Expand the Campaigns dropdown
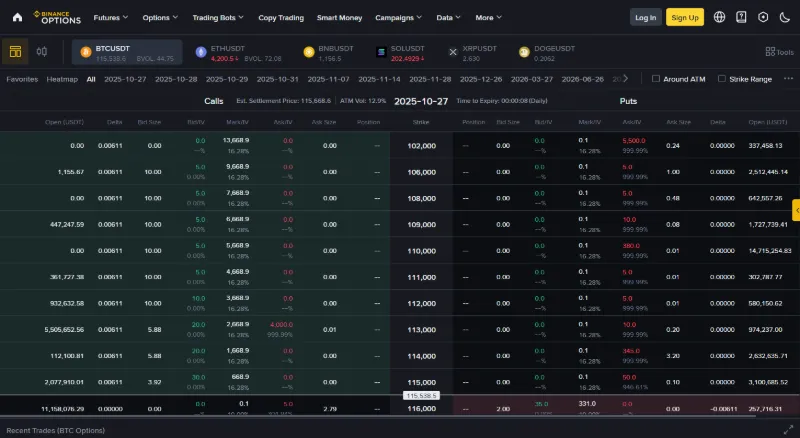 point(398,17)
